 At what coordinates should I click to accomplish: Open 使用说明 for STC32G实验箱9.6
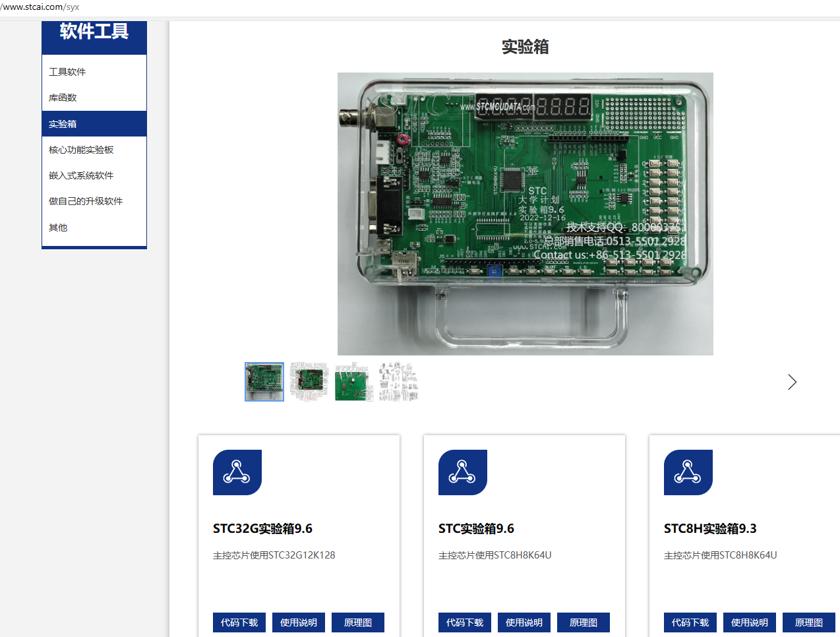pos(299,622)
